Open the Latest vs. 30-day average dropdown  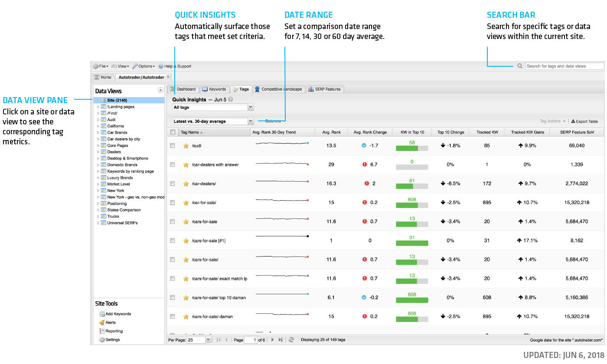[213, 121]
